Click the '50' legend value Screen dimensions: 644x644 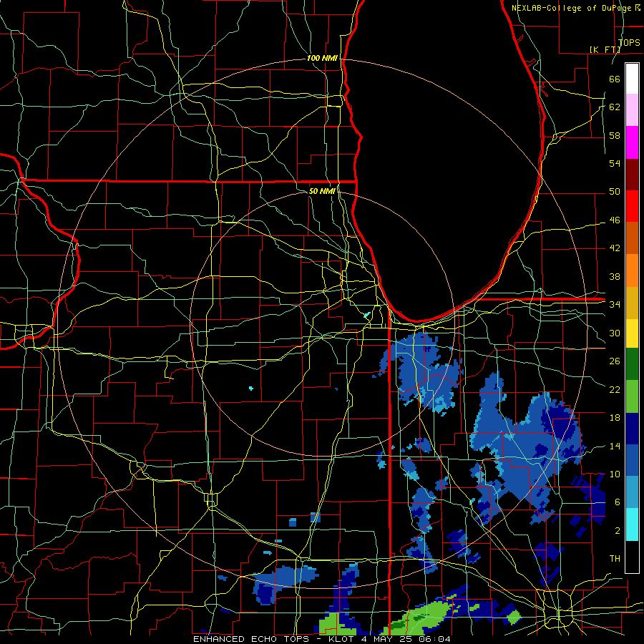tap(615, 192)
